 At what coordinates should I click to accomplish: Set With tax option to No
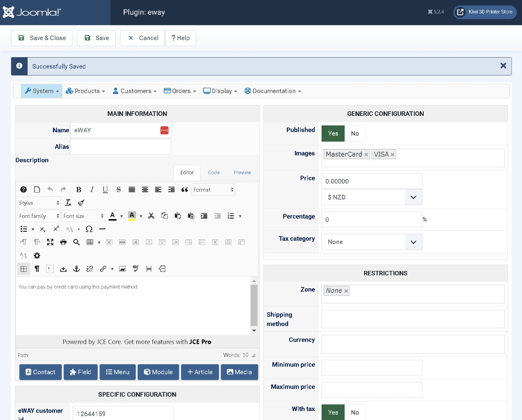(355, 412)
